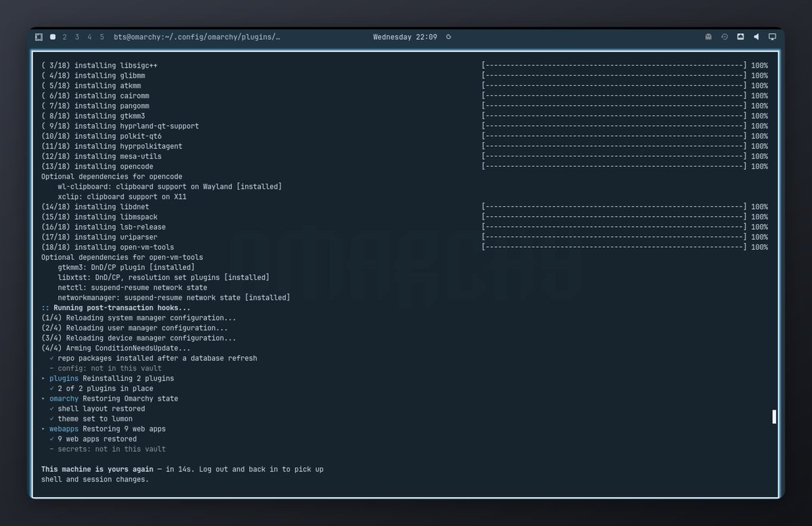Switch to workspace 3

(77, 37)
